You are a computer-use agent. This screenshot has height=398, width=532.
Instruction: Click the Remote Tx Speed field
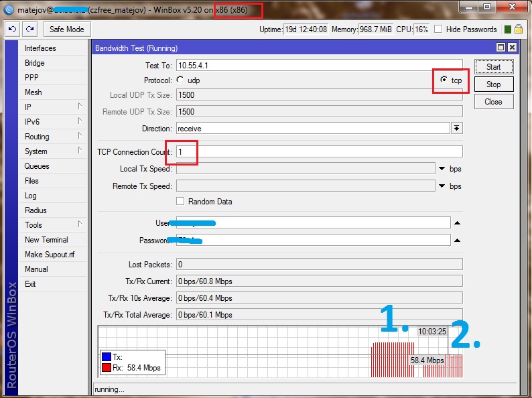pos(306,186)
